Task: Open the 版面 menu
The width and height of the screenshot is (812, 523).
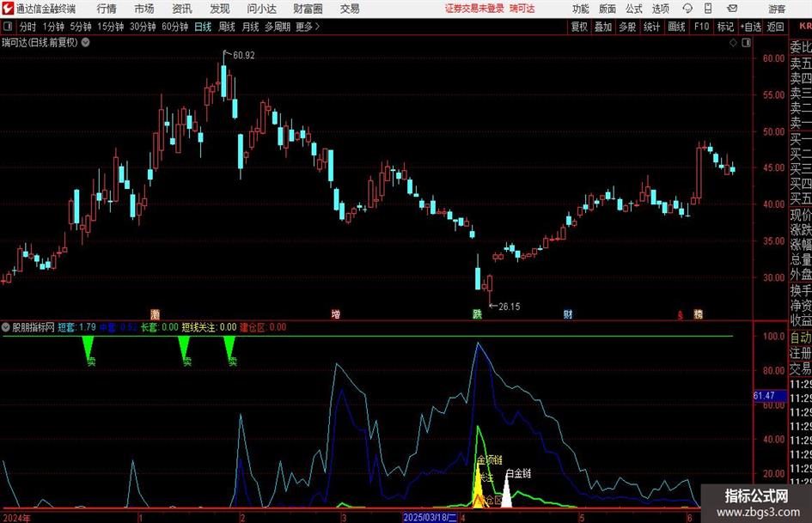Action: [x=607, y=9]
